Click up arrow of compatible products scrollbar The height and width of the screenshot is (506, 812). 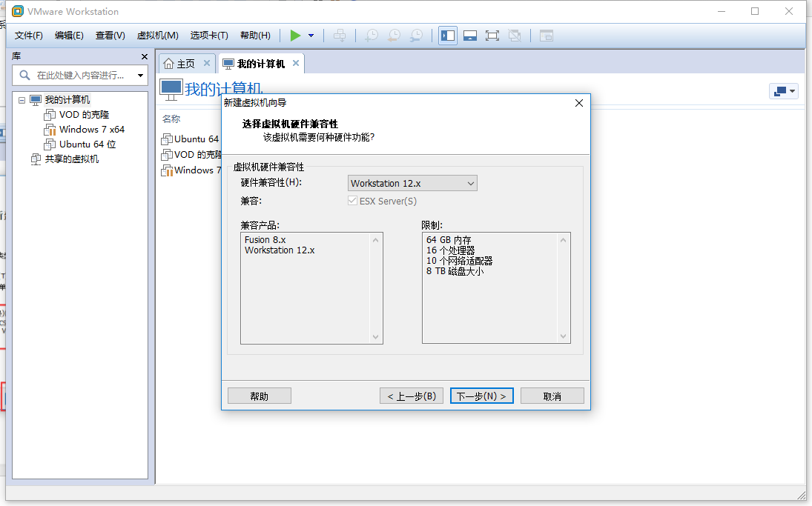point(375,240)
